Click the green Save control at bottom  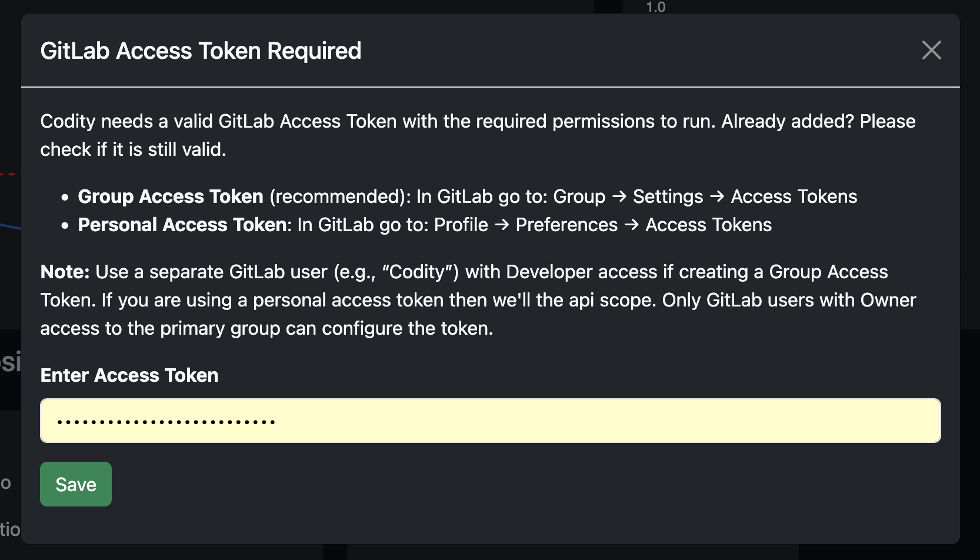coord(75,484)
